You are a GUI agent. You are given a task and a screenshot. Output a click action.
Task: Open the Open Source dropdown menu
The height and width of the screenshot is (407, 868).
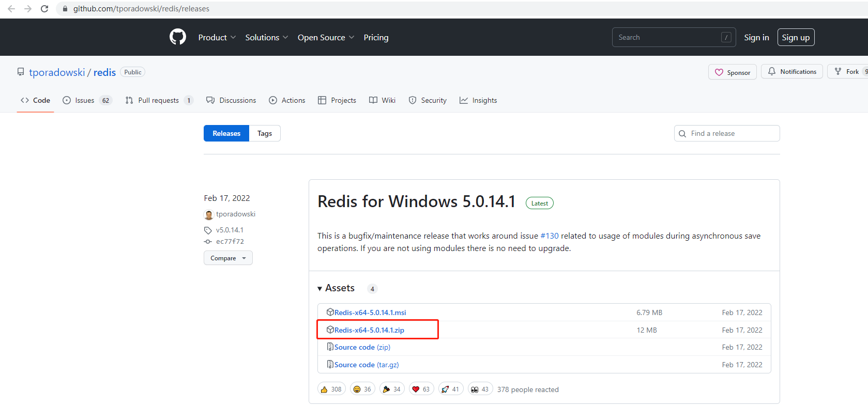point(326,37)
